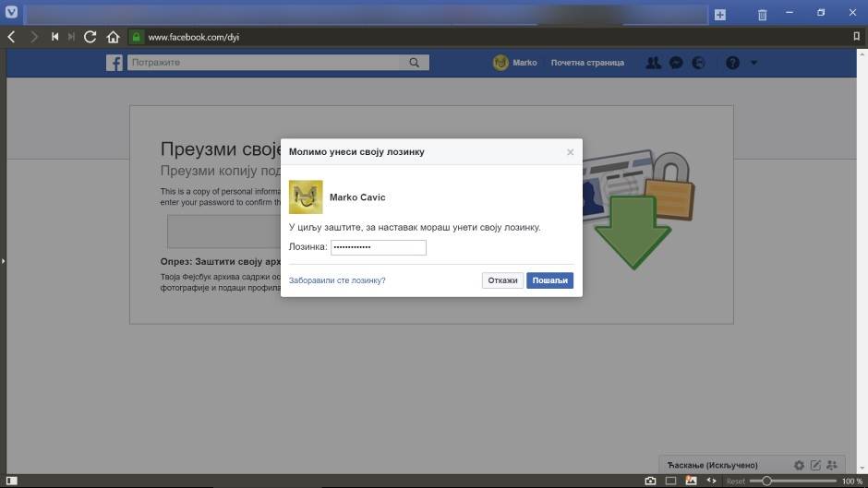Open chat settings gear options
Screen dimensions: 868x488
coord(800,465)
